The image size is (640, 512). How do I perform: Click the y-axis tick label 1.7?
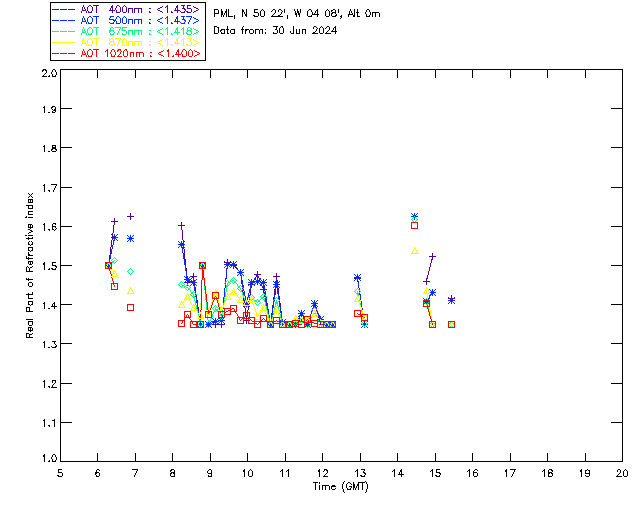pos(49,188)
